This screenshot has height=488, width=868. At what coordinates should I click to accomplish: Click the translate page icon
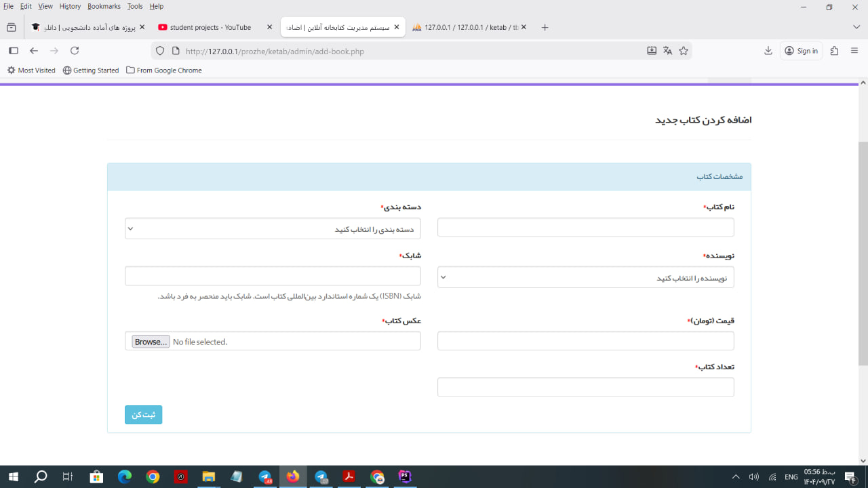tap(667, 51)
